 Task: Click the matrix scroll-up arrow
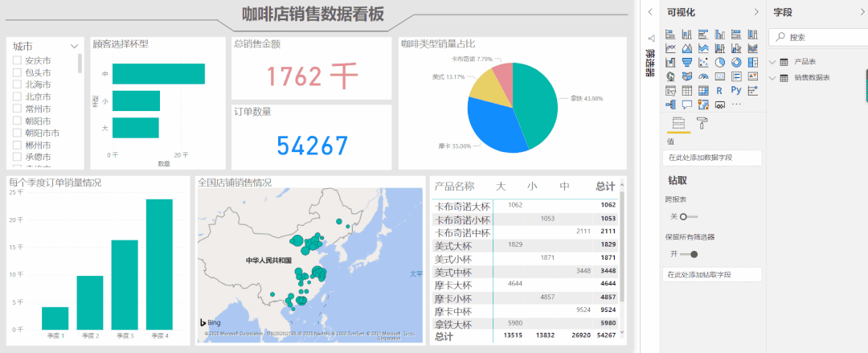coord(621,186)
